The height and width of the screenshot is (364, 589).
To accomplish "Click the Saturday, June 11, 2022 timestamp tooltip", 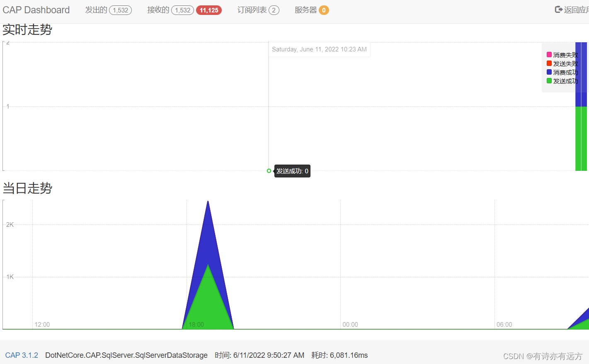I will (x=319, y=49).
